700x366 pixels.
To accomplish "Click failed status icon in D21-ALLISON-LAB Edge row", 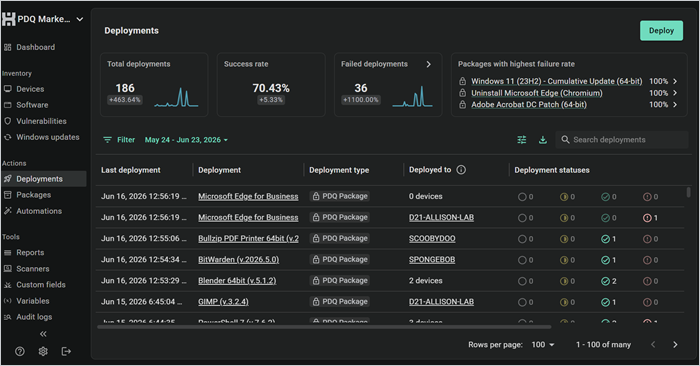I will click(x=647, y=218).
